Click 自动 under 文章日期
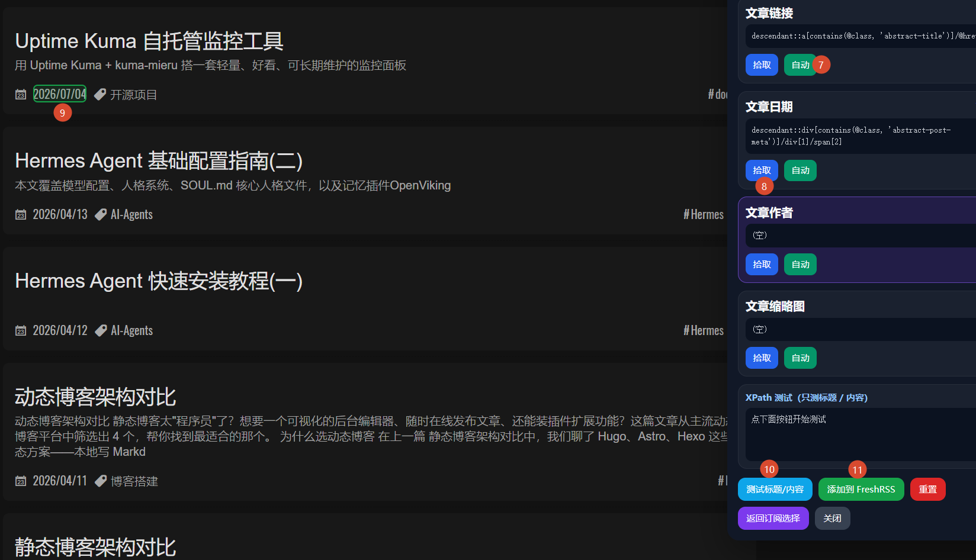 (x=800, y=170)
